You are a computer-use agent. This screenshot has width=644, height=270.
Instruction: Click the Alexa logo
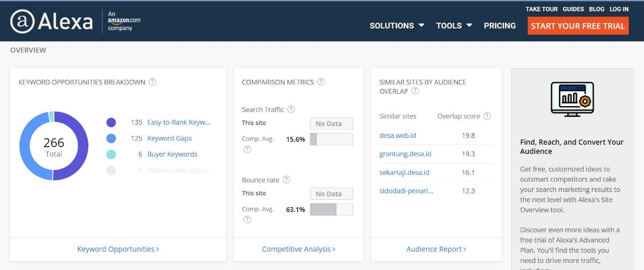[51, 22]
